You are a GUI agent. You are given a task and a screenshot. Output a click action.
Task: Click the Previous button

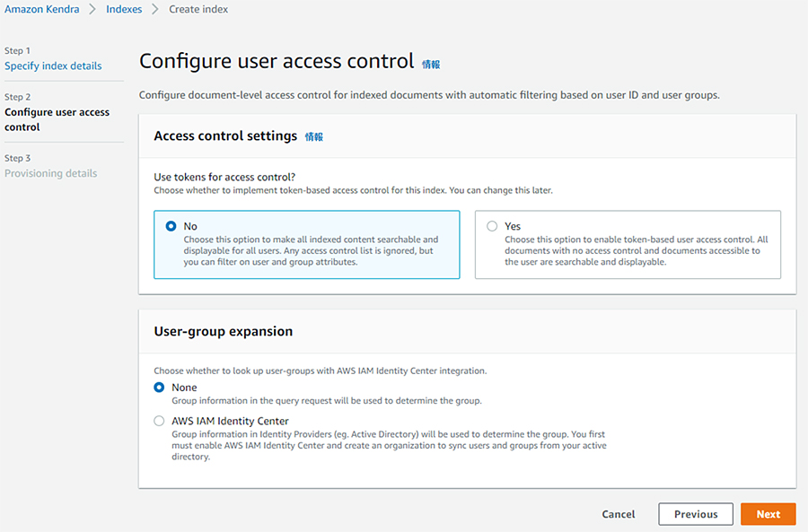(696, 514)
